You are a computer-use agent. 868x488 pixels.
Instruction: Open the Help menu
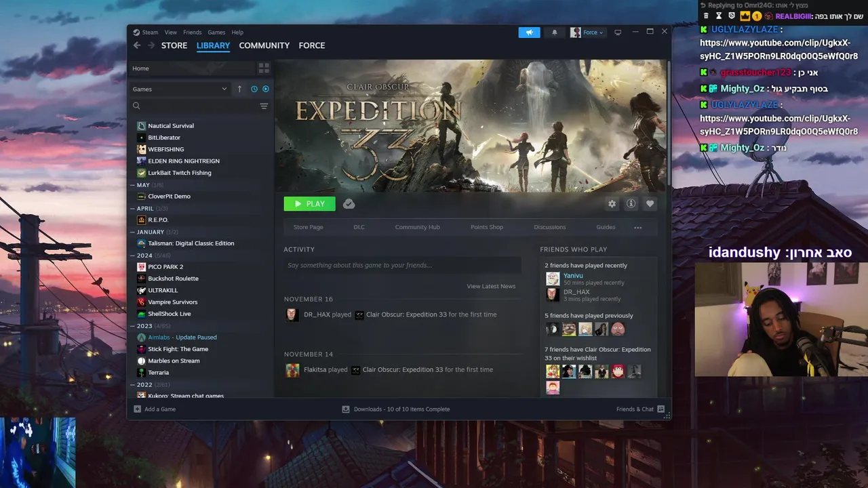click(x=237, y=32)
